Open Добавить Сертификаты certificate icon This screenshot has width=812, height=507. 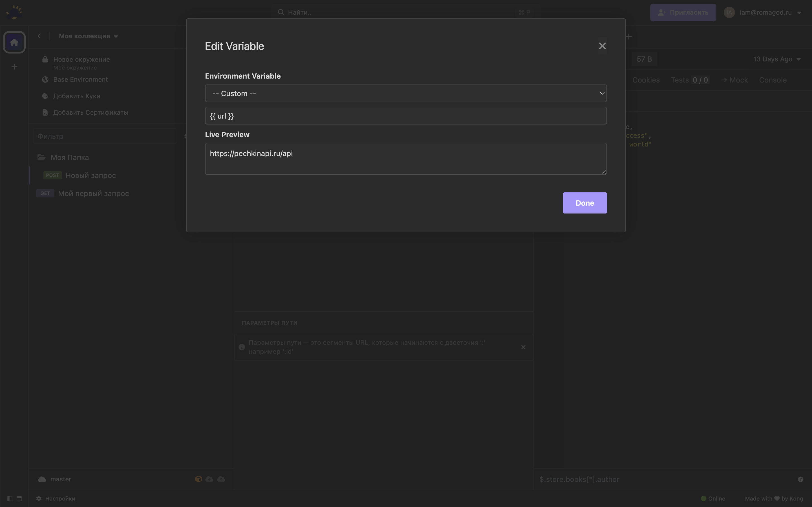pos(45,112)
